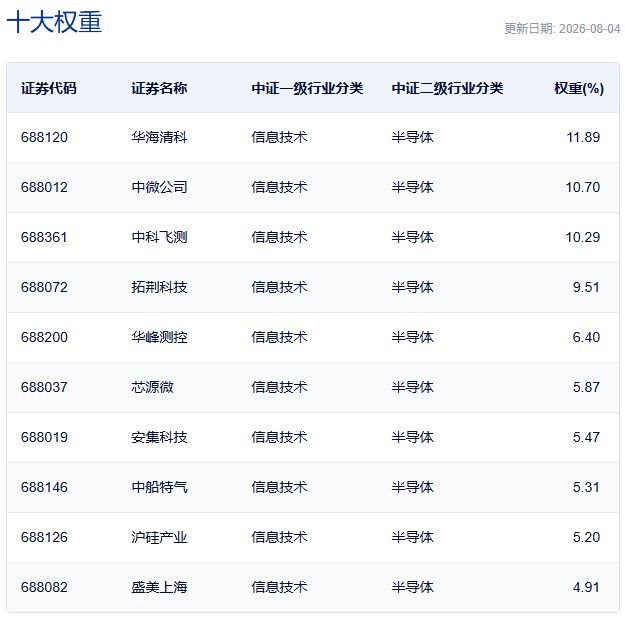Select the 中证二级行业分类 column header
The width and height of the screenshot is (625, 618).
coord(447,88)
